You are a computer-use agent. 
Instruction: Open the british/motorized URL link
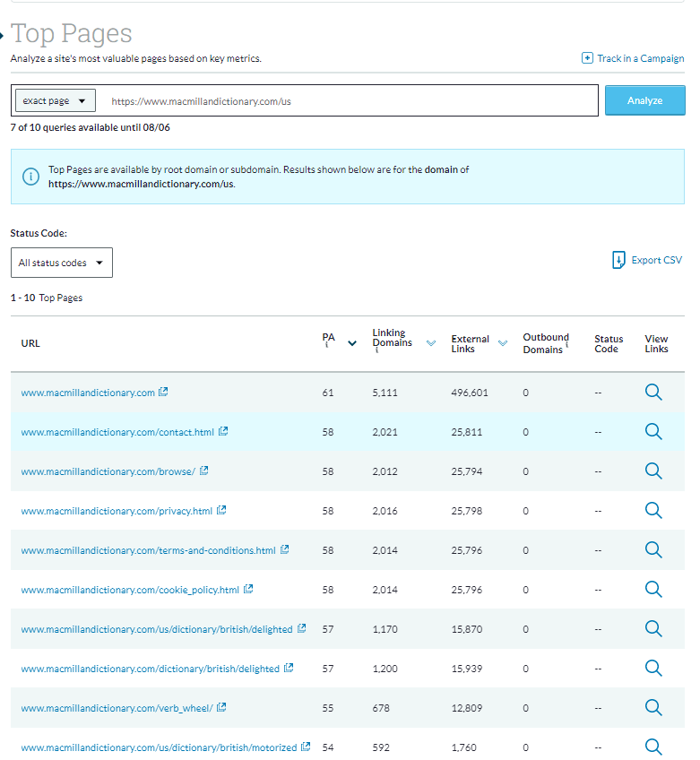(x=159, y=747)
